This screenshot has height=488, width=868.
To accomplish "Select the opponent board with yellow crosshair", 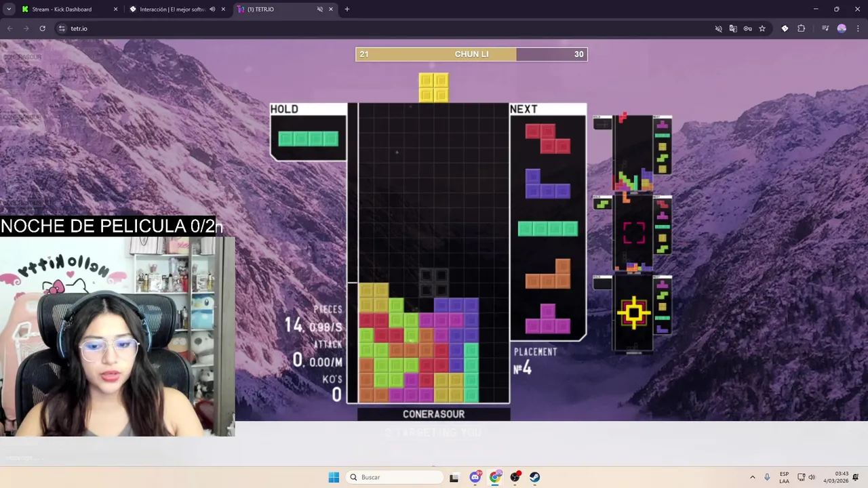I will point(633,313).
